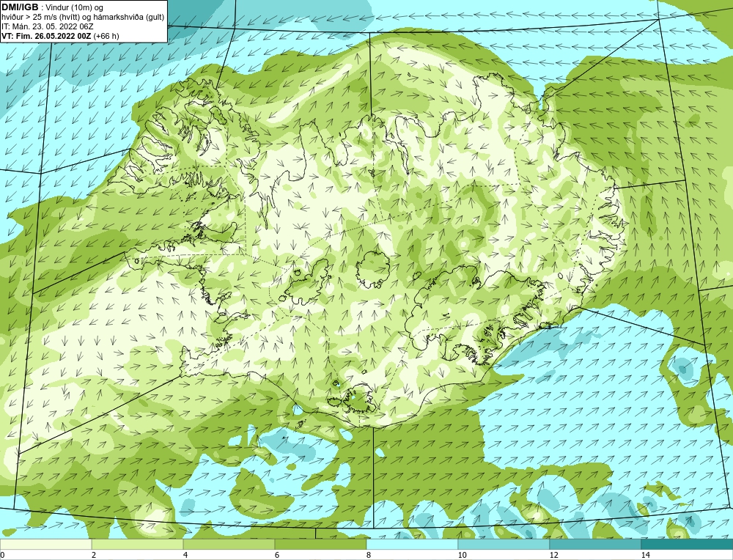
Task: Click the 2-4 m/s light green legend swatch
Action: (x=138, y=544)
